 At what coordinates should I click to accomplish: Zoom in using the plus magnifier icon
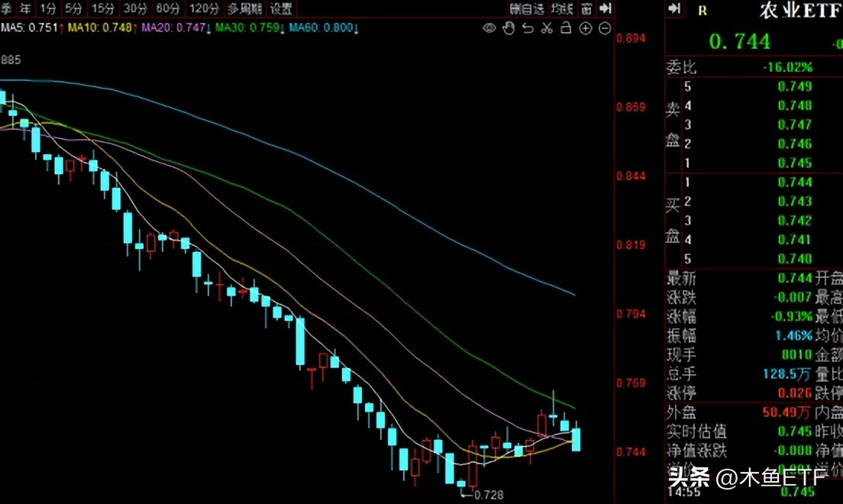point(586,28)
